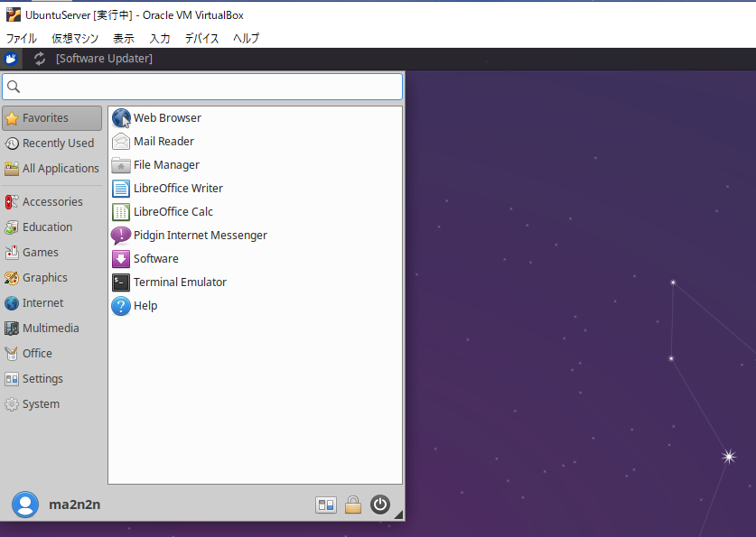The image size is (756, 537).
Task: Start LibreOffice Calc
Action: click(x=255, y=212)
